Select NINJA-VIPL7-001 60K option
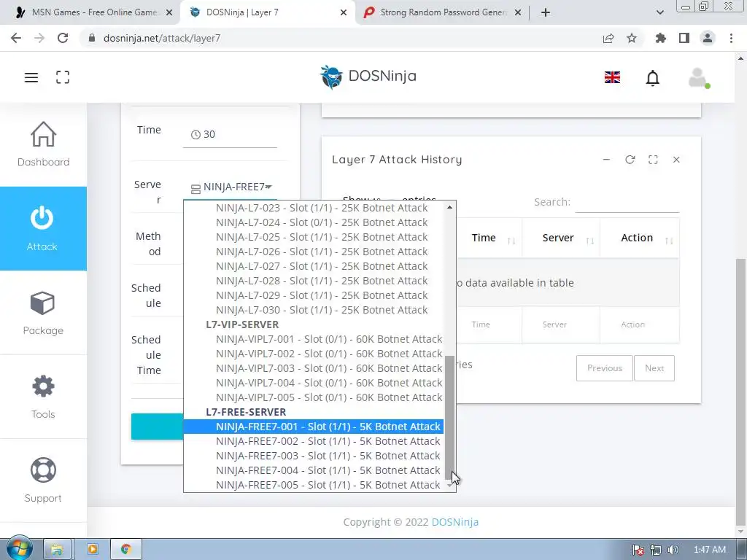Viewport: 747px width, 560px height. tap(314, 339)
